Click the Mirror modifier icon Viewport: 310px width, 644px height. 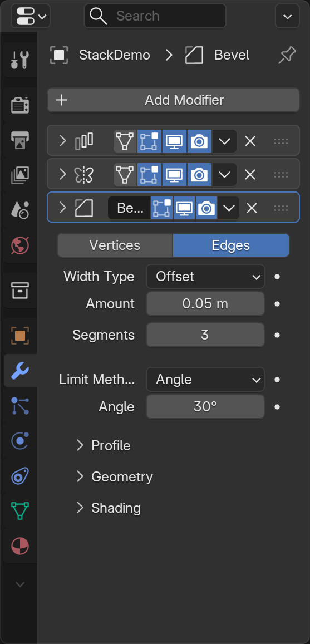tap(84, 175)
